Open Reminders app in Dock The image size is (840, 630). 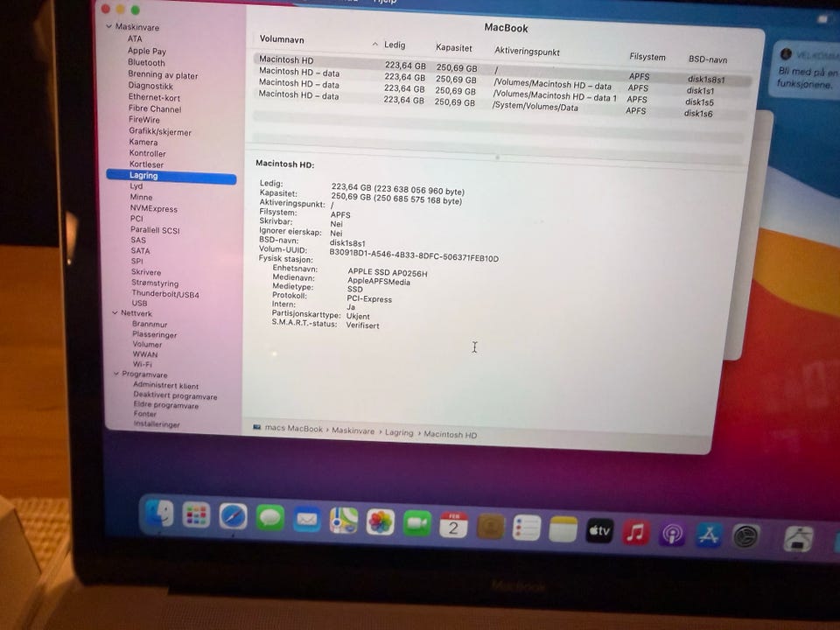tap(527, 528)
